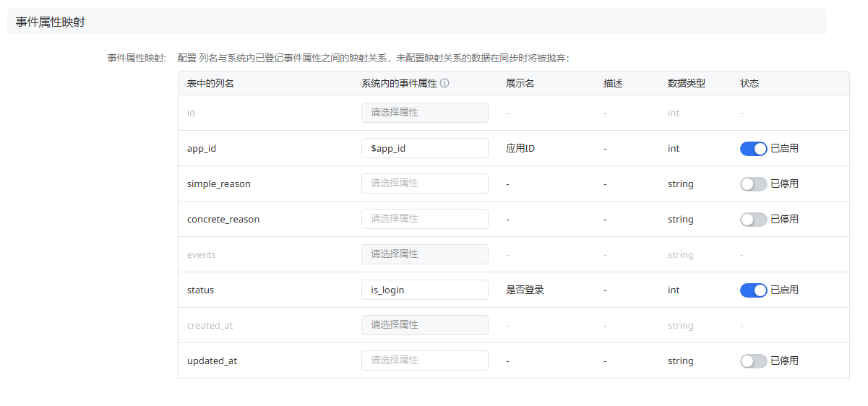The image size is (868, 406).
Task: Enable the concrete_reason row toggle
Action: [x=753, y=220]
